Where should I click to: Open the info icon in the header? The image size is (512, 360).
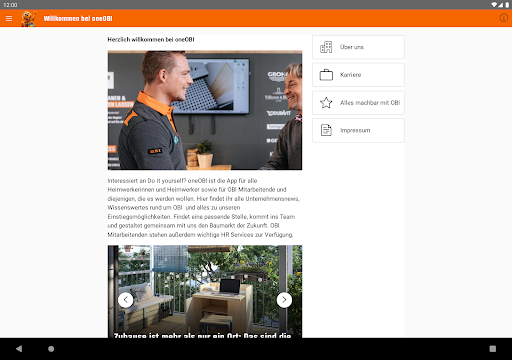coord(503,18)
